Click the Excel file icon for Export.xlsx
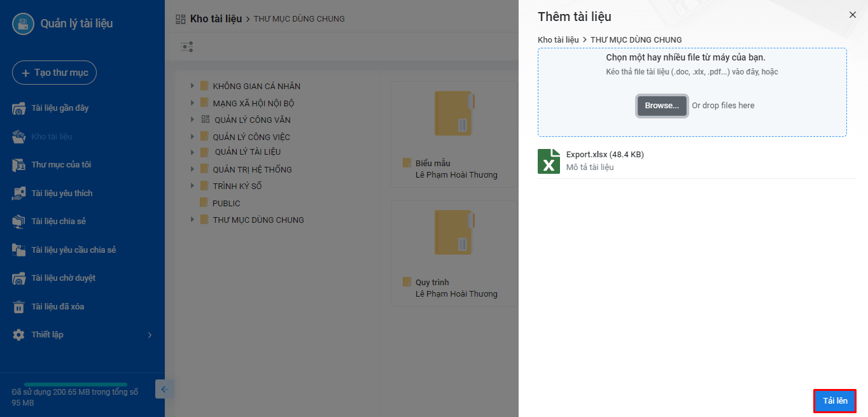Image resolution: width=868 pixels, height=417 pixels. click(x=549, y=161)
